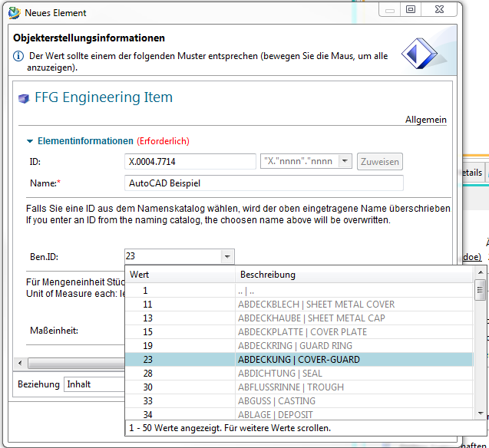Click the ID input field
This screenshot has height=448, width=489.
point(190,161)
